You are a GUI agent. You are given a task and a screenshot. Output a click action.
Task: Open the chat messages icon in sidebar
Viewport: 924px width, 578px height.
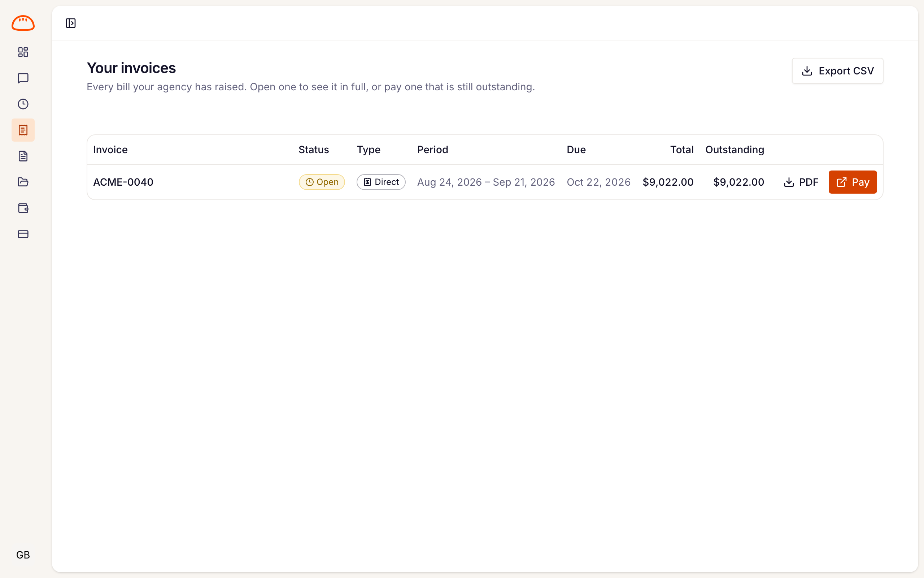(23, 78)
